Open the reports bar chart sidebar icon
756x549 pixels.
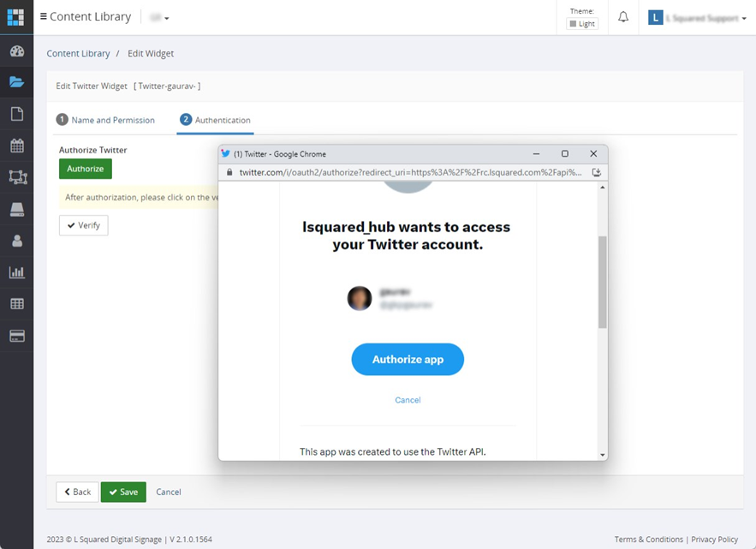17,272
